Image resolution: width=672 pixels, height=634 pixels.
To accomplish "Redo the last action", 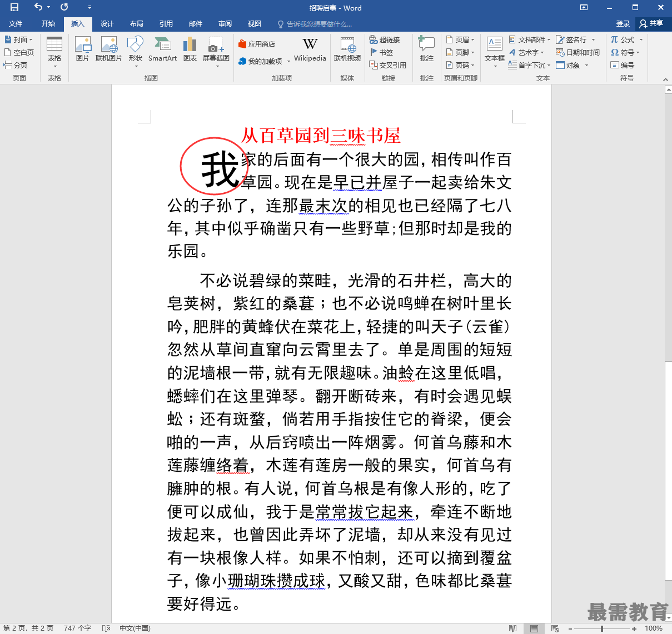I will pos(64,7).
